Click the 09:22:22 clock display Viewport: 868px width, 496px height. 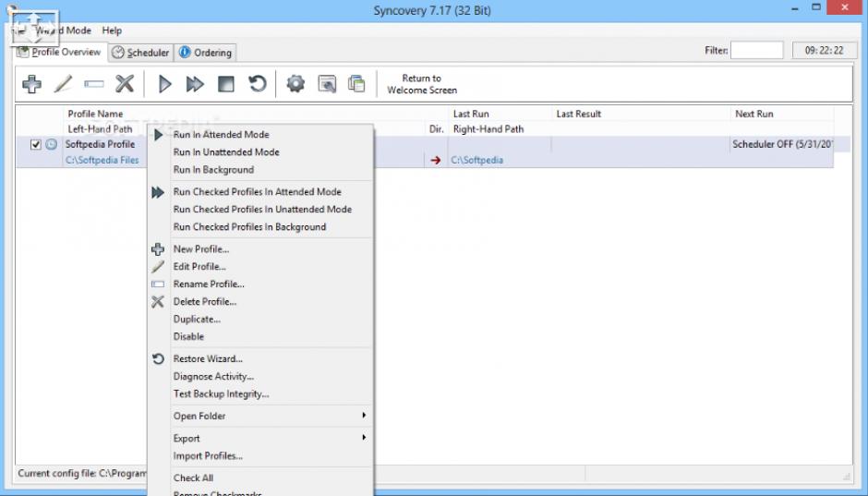[x=825, y=51]
